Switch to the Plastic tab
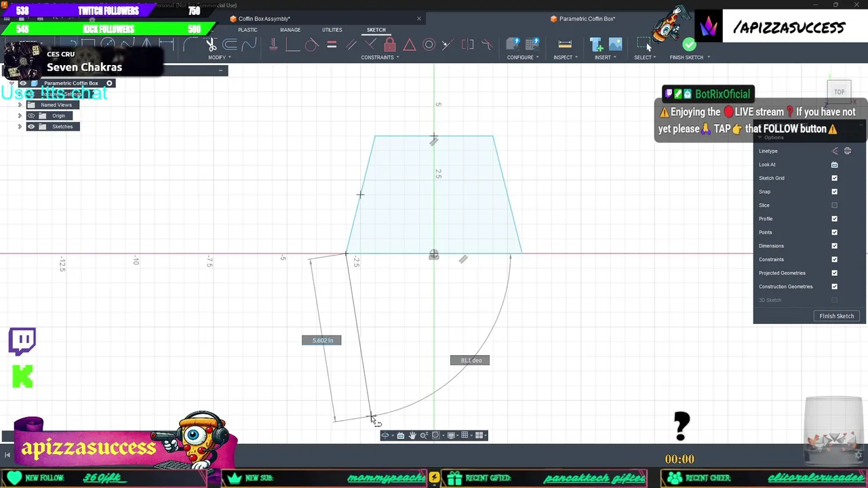This screenshot has height=488, width=868. (248, 30)
